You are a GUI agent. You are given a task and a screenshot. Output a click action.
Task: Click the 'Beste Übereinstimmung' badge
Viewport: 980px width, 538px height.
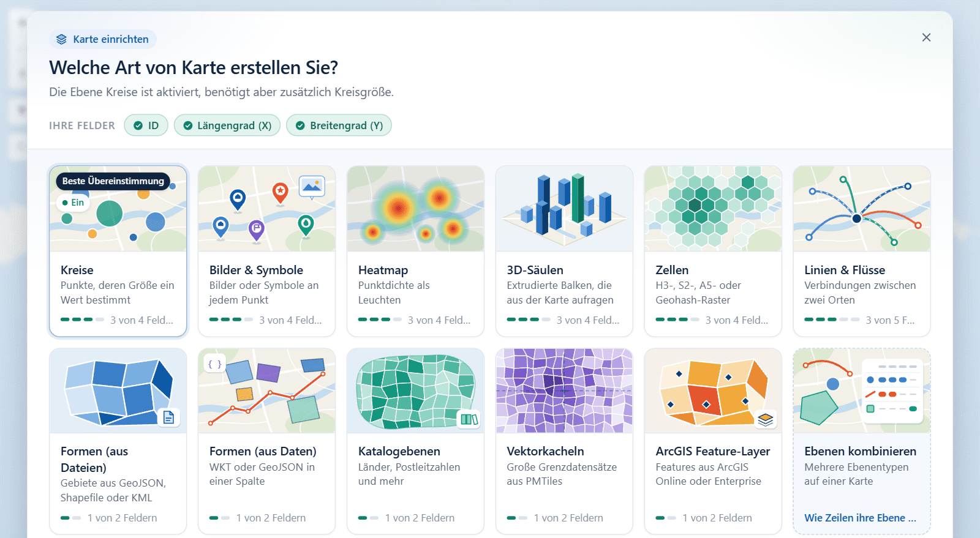pos(113,181)
